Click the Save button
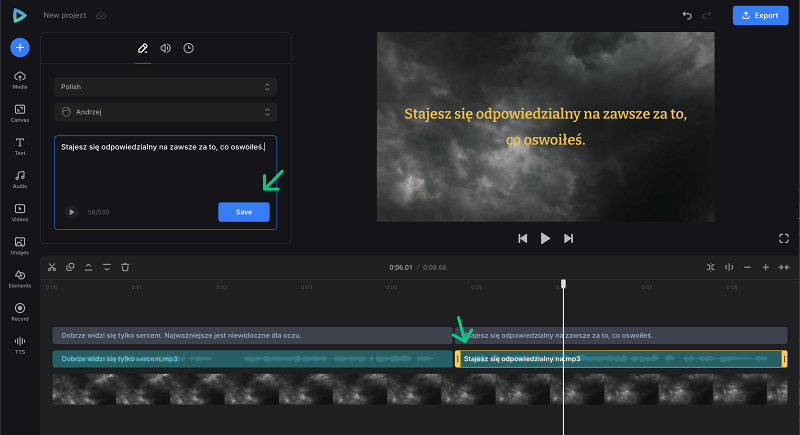This screenshot has height=435, width=800. click(244, 212)
